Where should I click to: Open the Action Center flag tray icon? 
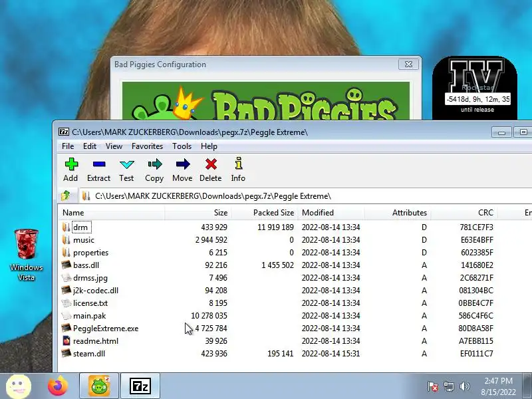tap(433, 386)
